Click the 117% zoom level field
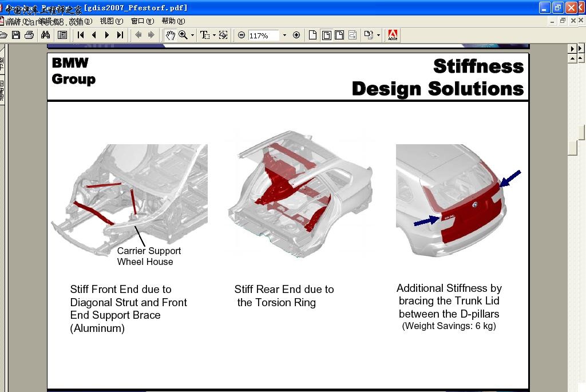The height and width of the screenshot is (392, 586). coord(263,35)
